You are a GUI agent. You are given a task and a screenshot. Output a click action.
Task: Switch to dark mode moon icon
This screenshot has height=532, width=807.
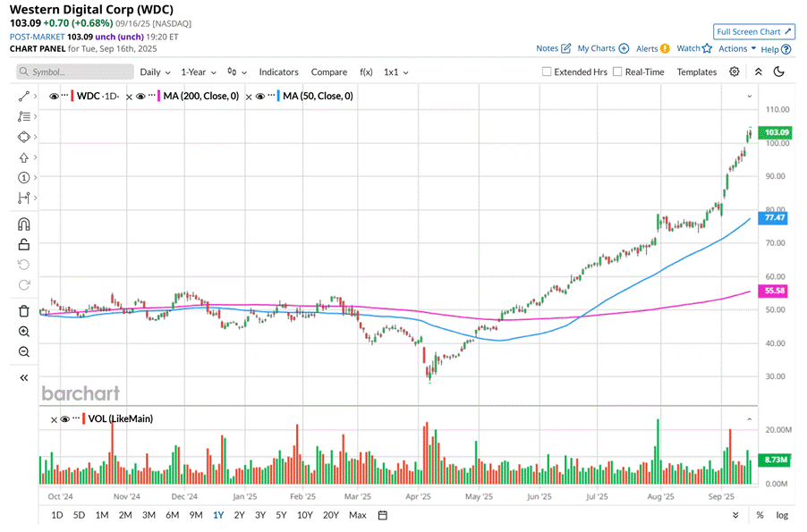(779, 72)
